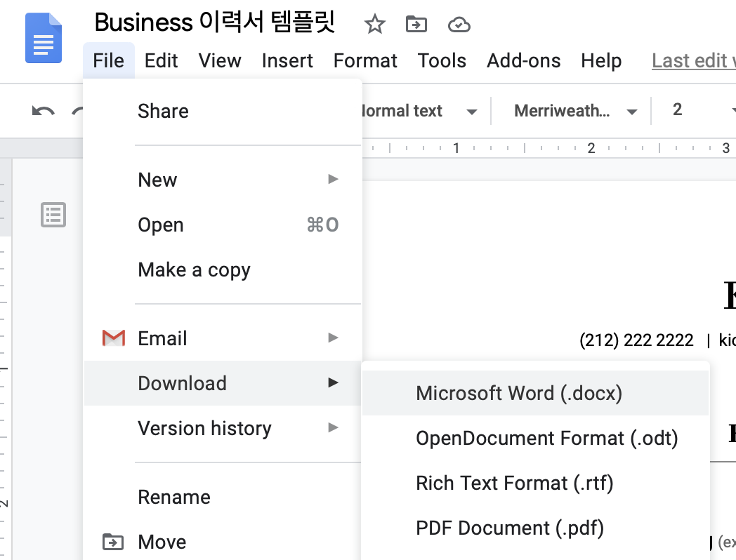Viewport: 736px width, 560px height.
Task: Click the folder icon beside Move
Action: point(113,542)
